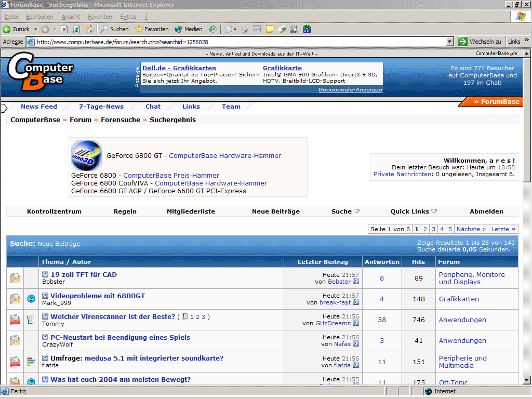Click in the address URL field
Screen dimensions: 532x399
pyautogui.click(x=237, y=42)
